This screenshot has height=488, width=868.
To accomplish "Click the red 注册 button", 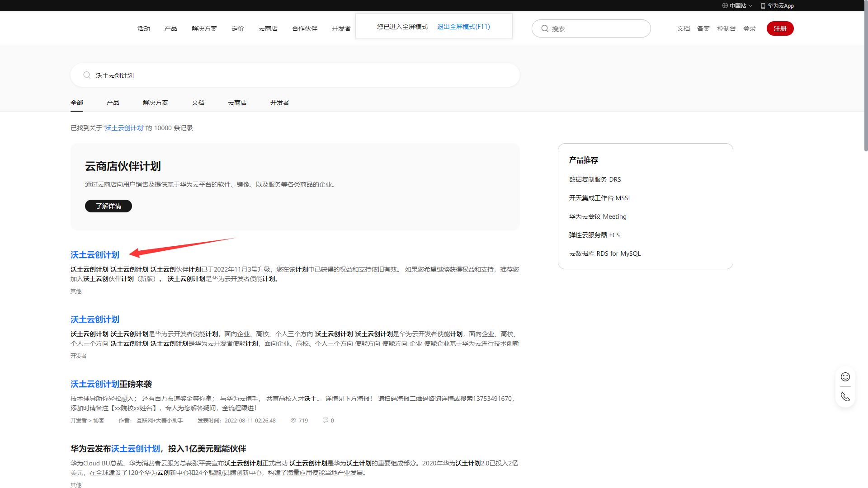I will click(x=780, y=28).
